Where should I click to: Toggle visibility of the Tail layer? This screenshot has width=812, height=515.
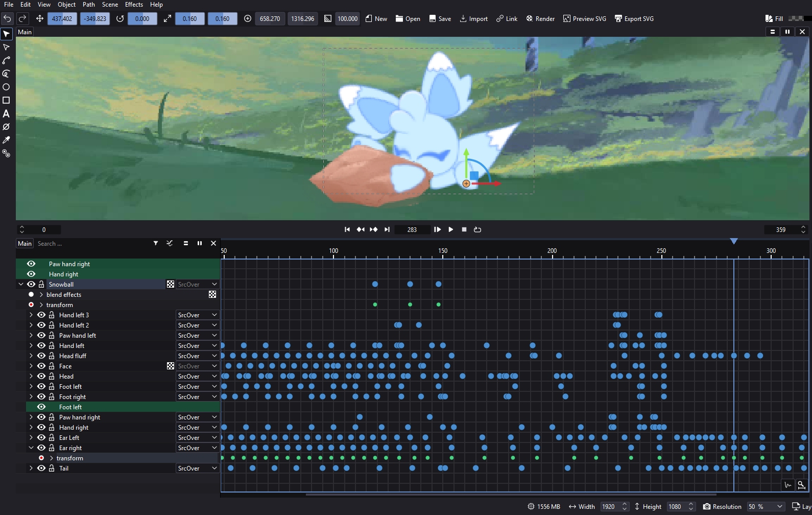pos(41,468)
